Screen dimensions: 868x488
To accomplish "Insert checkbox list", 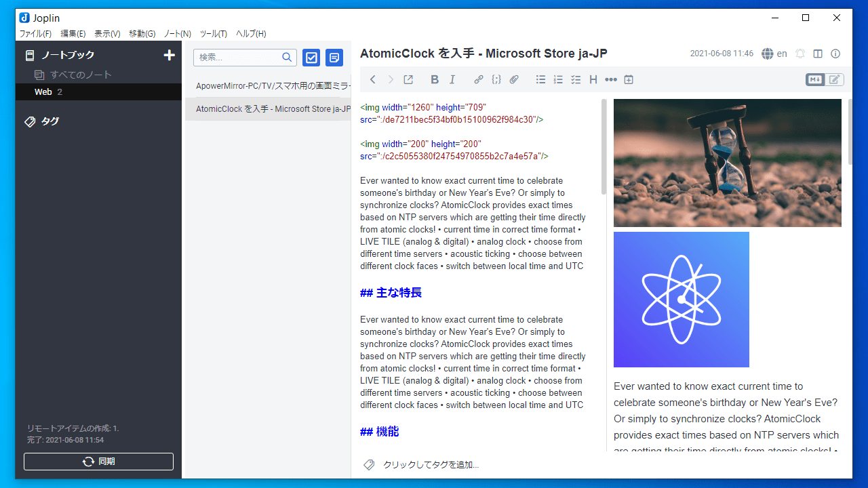I will 576,80.
